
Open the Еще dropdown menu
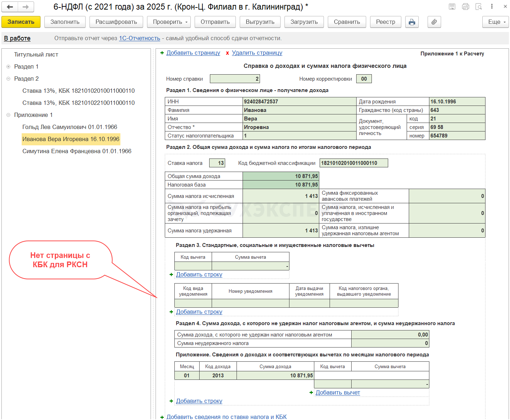[495, 22]
